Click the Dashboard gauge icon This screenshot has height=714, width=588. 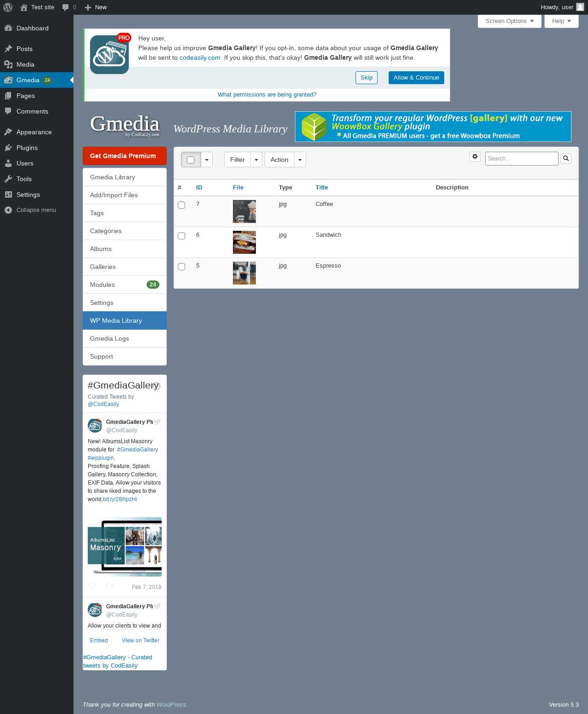coord(8,28)
